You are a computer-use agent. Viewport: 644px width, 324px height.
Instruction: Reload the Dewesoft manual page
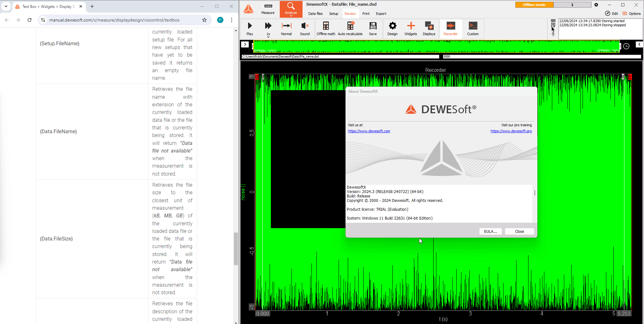coord(29,20)
